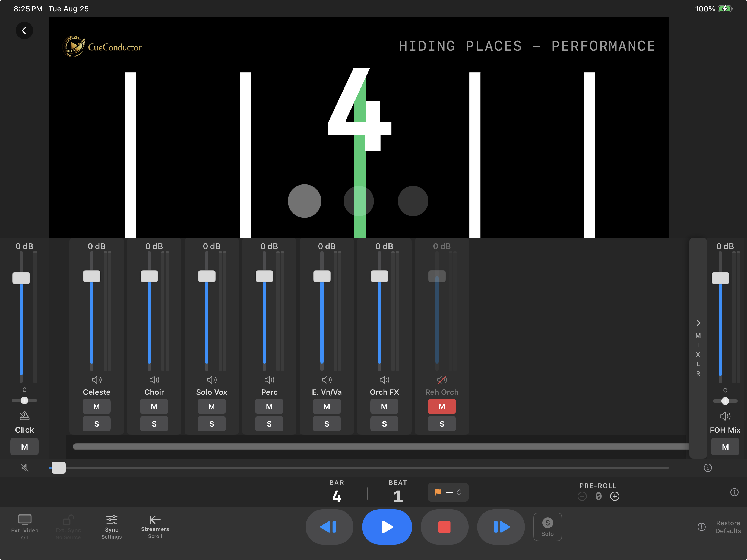747x560 pixels.
Task: Increase the pre-roll with plus button
Action: [x=615, y=496]
